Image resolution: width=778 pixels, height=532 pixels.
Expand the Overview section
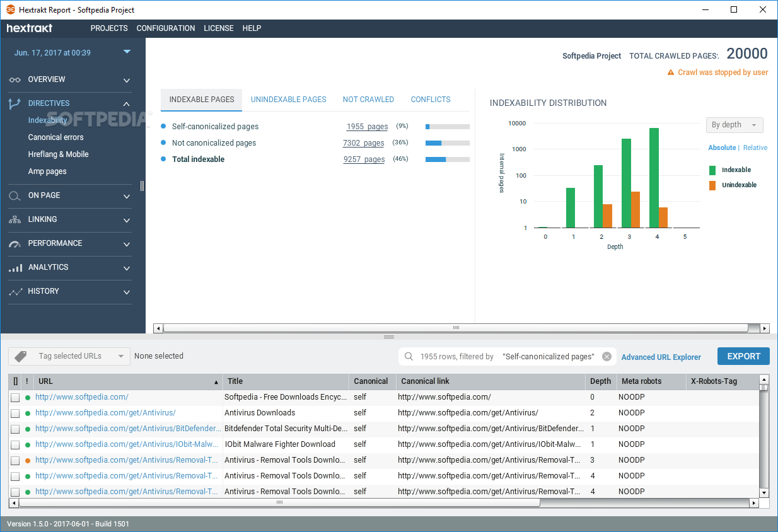127,81
